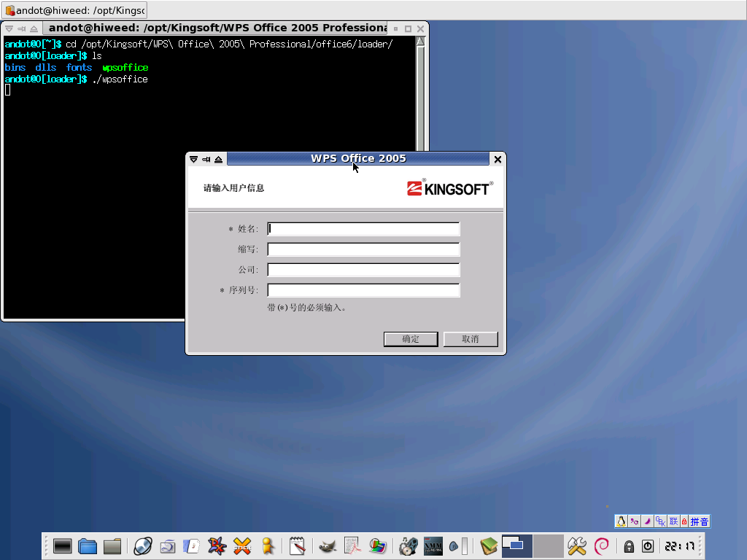Toggle the GBK charset button in the input method bar

click(x=660, y=521)
